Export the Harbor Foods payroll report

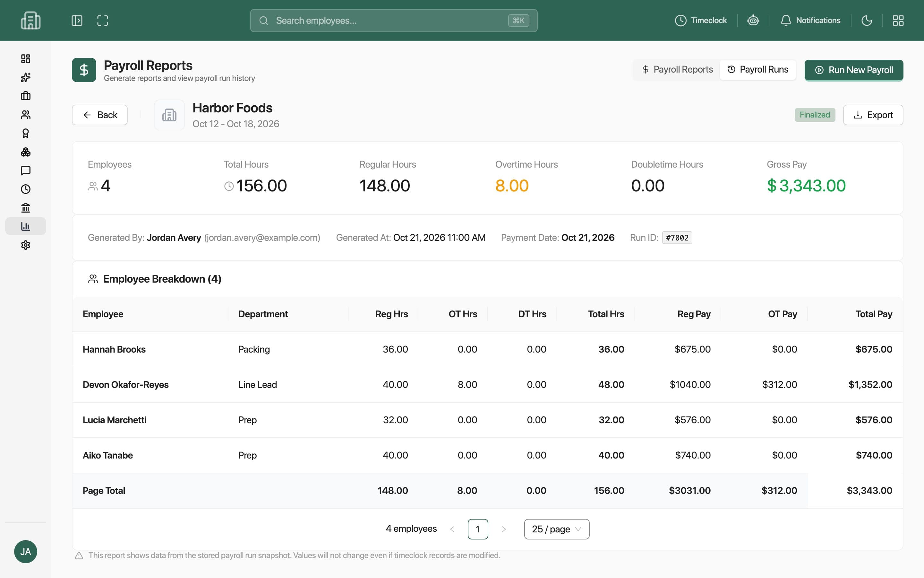[x=873, y=115]
